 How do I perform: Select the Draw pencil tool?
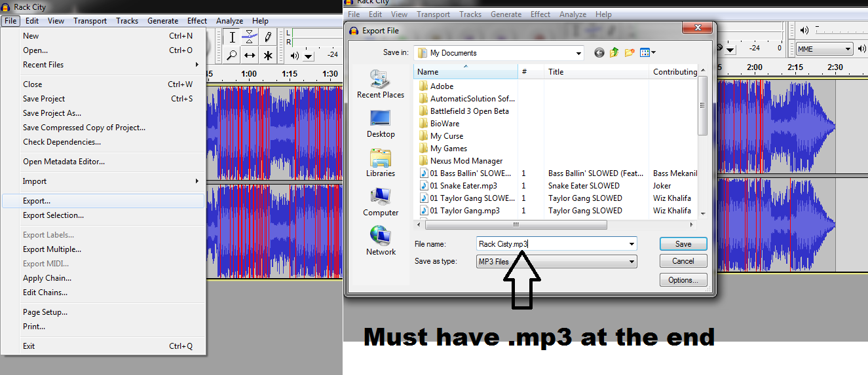[x=268, y=37]
